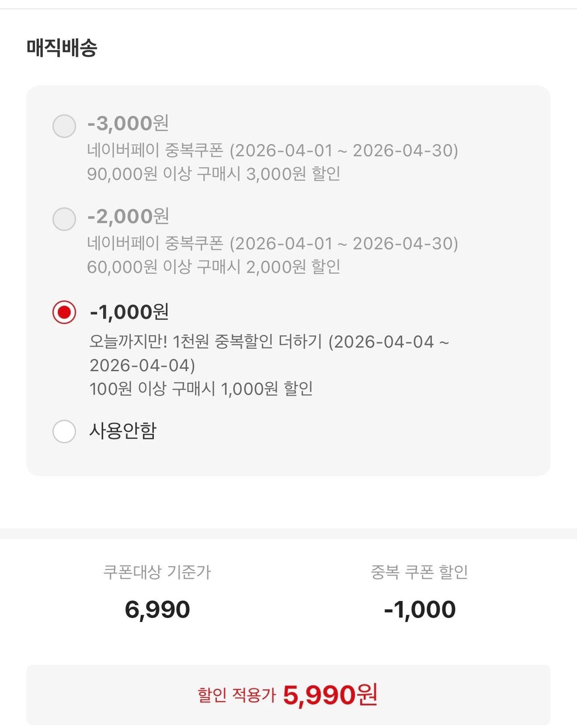Click the 매직배송 section heading
The height and width of the screenshot is (728, 577).
(x=62, y=48)
